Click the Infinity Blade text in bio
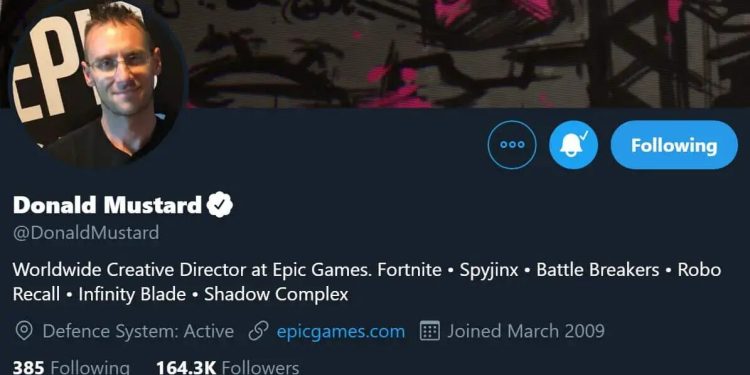This screenshot has width=750, height=375. click(x=132, y=294)
